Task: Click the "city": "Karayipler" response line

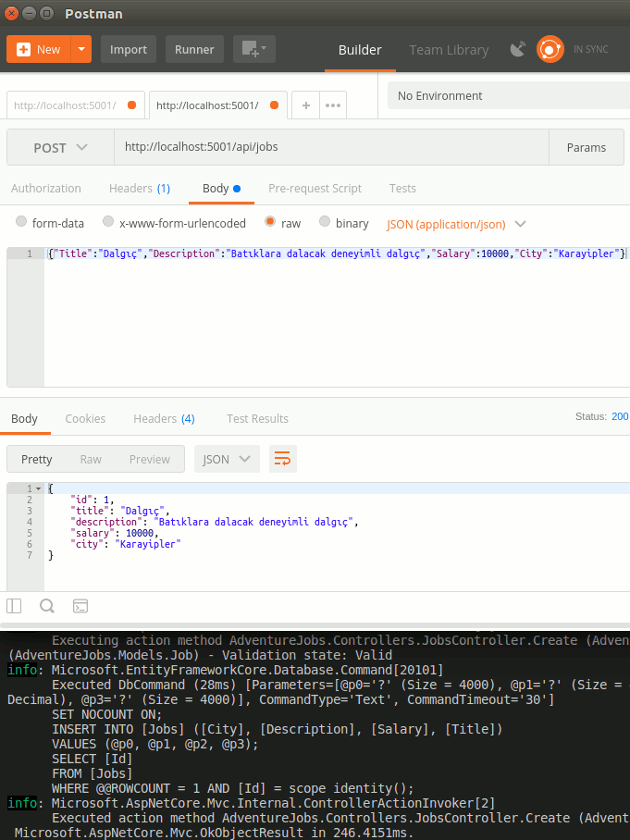Action: click(126, 544)
